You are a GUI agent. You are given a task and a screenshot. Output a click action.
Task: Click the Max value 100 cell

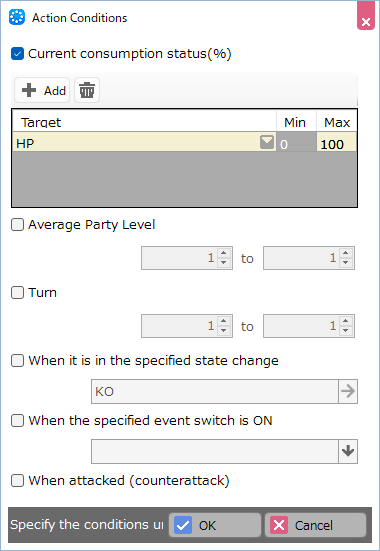[336, 144]
